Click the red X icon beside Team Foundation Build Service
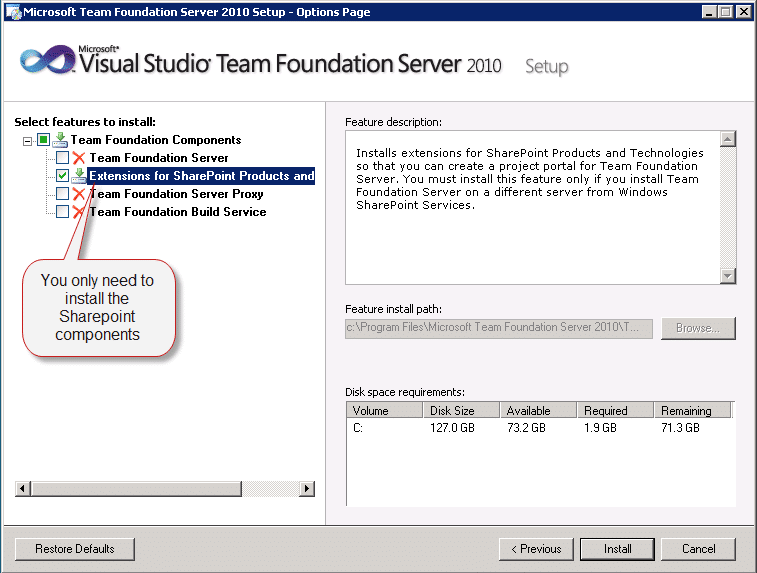This screenshot has width=757, height=573. pos(77,212)
